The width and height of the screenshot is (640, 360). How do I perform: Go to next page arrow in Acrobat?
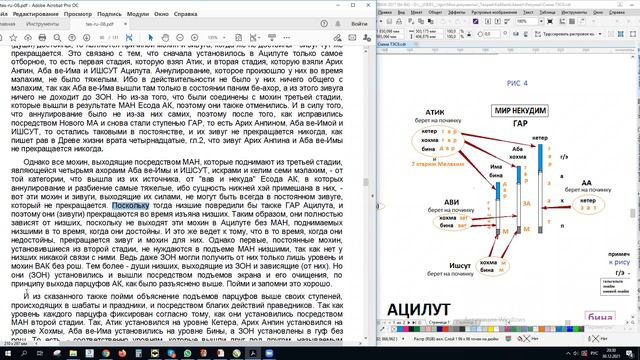pyautogui.click(x=87, y=38)
